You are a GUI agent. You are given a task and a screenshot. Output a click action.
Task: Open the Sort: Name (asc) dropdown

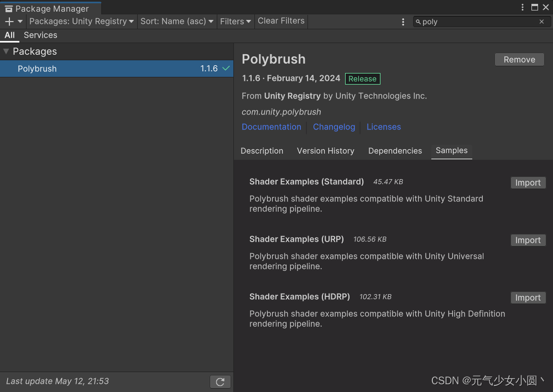pos(177,21)
